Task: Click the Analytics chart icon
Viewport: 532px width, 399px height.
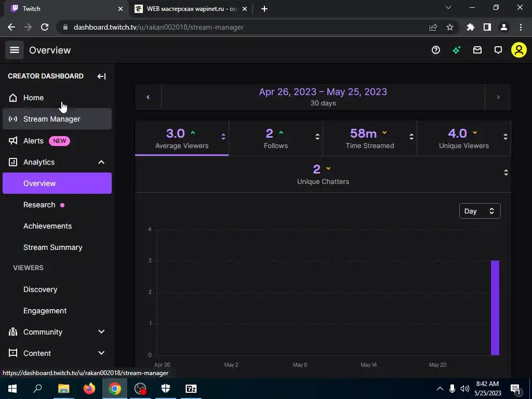Action: [13, 162]
